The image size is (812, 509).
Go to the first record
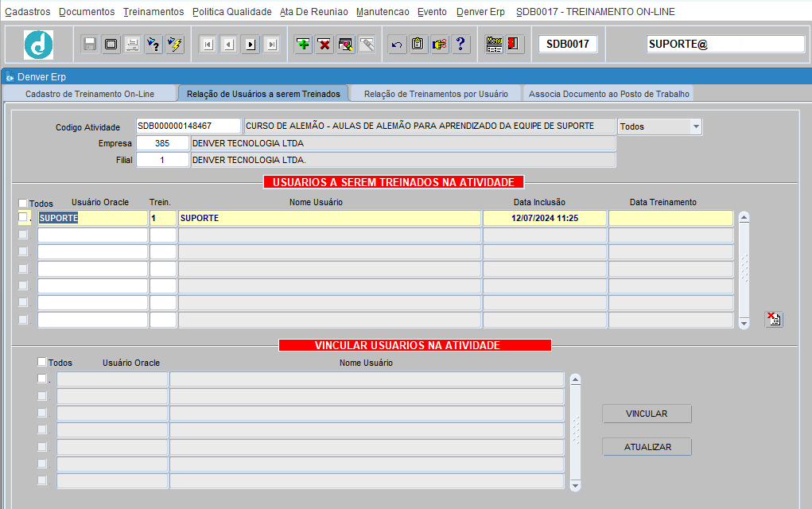click(x=208, y=45)
